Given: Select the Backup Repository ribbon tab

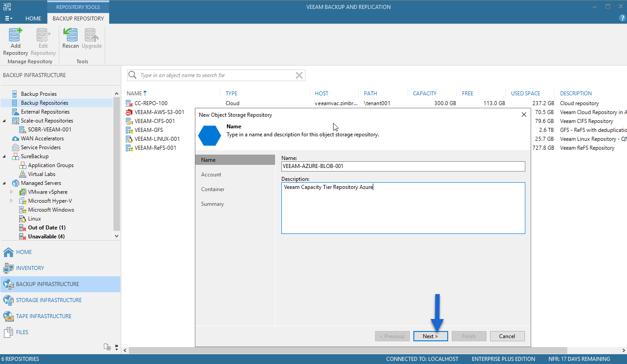Looking at the screenshot, I should point(78,18).
